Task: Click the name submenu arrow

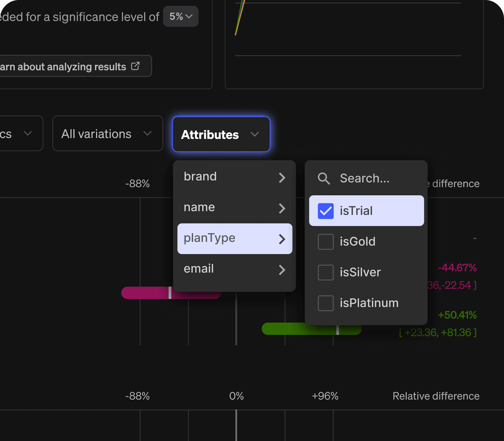Action: point(282,208)
